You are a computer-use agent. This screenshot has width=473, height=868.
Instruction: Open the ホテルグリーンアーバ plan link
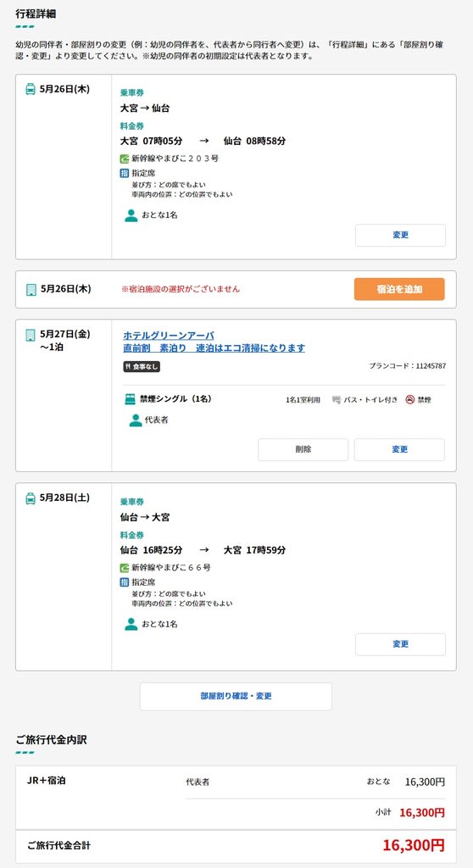[x=214, y=342]
